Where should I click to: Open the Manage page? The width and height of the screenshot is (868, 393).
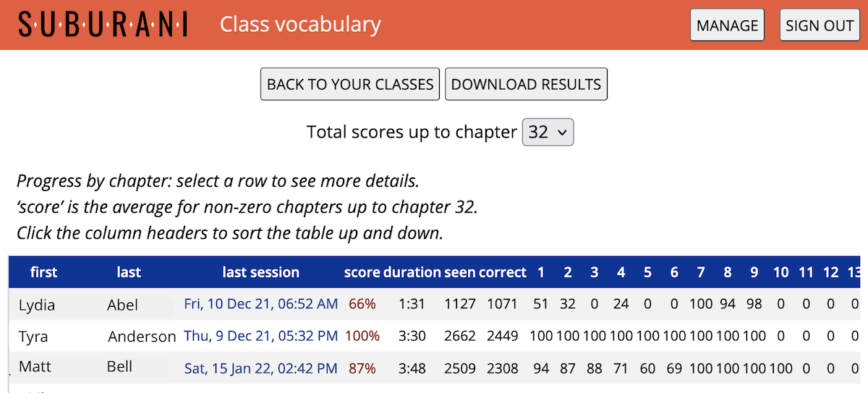(727, 25)
